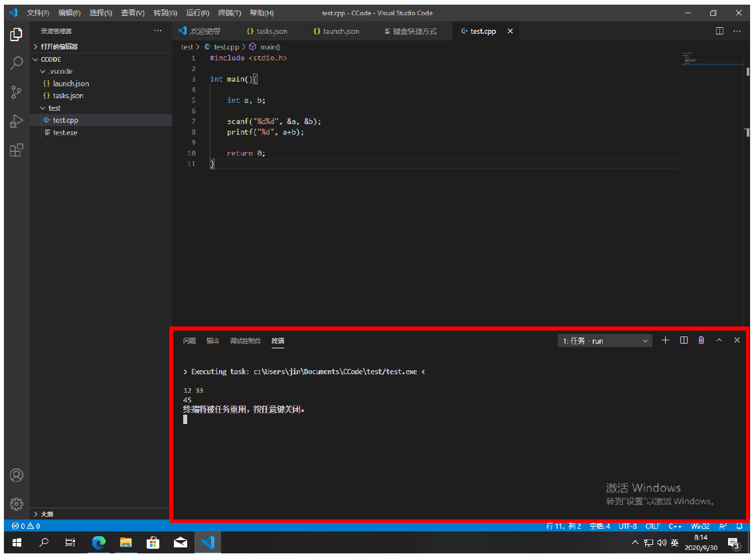Open the Explorer view in activity bar
Viewport: 756px width, 558px height.
[17, 35]
